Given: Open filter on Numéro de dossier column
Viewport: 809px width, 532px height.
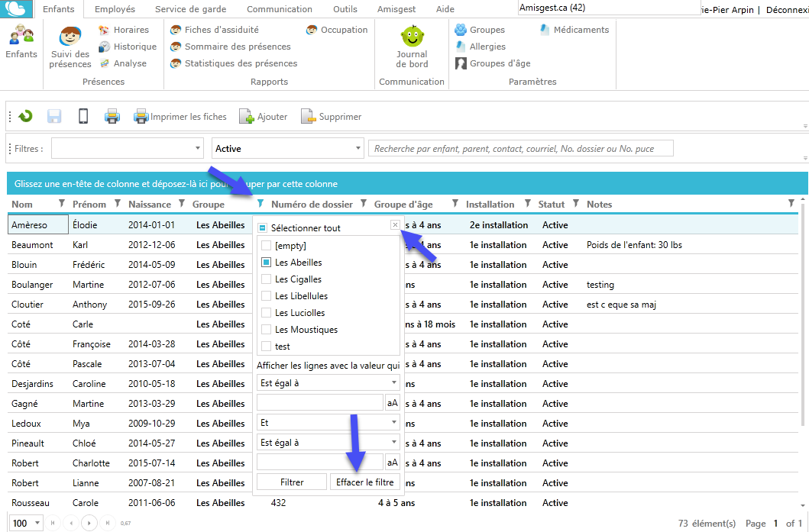Looking at the screenshot, I should 364,204.
